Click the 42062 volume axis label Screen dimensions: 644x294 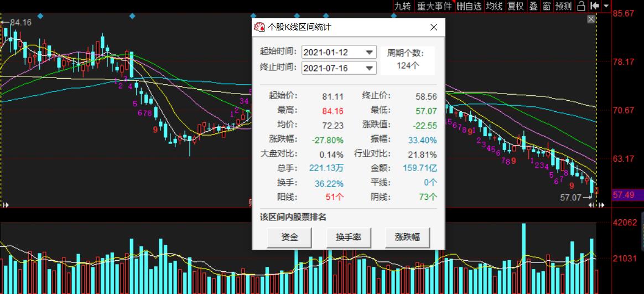point(625,223)
